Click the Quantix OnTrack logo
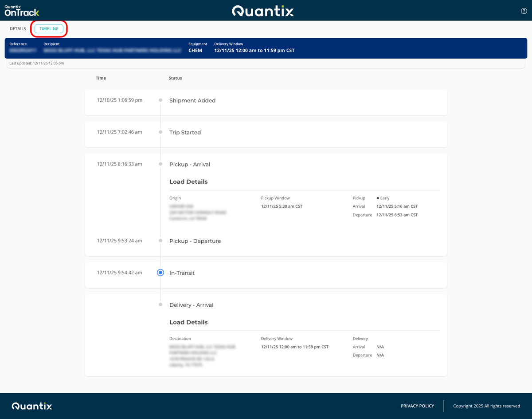Screen dimensions: 532x419 coord(21,10)
